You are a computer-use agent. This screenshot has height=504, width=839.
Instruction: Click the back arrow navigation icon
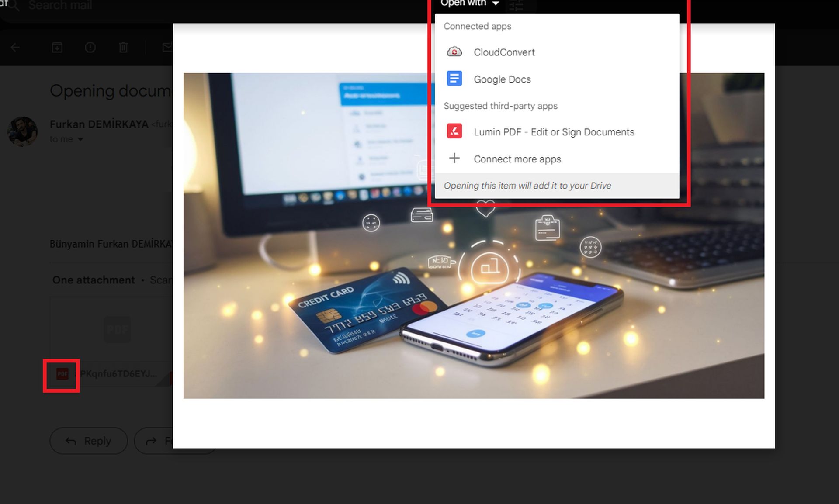pos(14,47)
